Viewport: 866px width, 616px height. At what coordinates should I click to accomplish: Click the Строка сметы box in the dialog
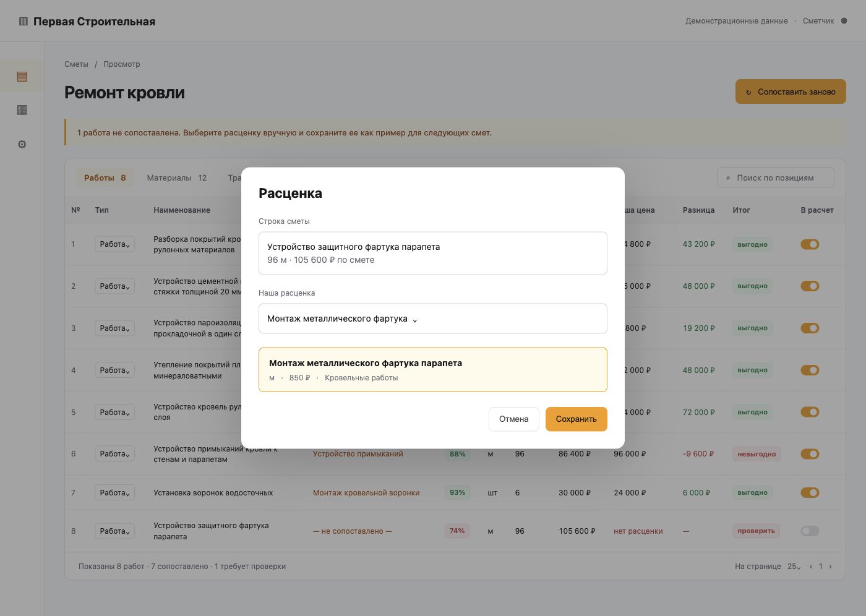tap(433, 253)
